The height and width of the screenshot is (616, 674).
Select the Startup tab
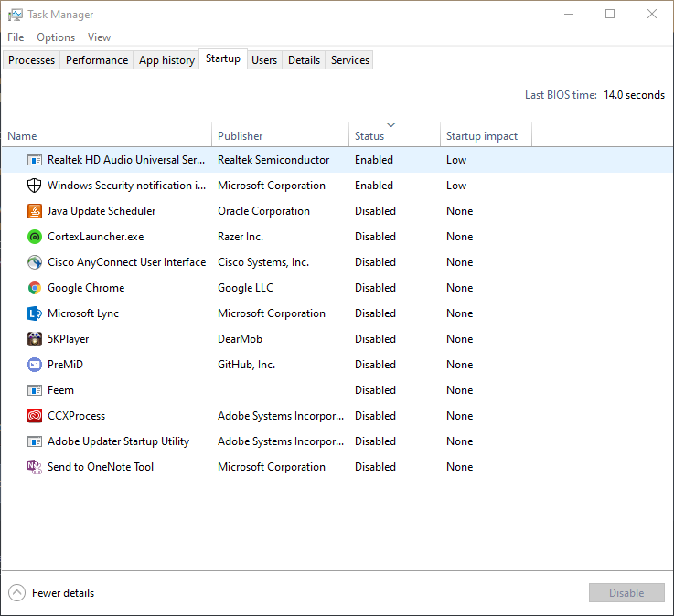222,58
